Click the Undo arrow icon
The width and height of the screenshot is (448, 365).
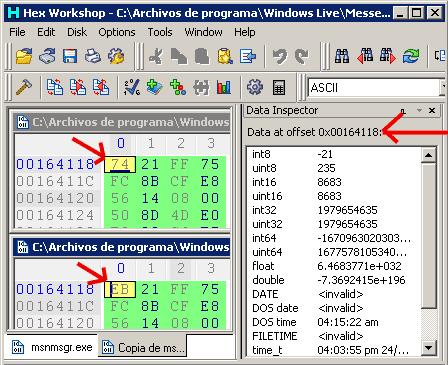pos(280,56)
